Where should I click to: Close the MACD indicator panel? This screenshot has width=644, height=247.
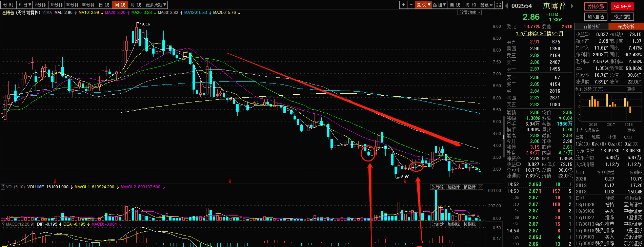pyautogui.click(x=481, y=224)
